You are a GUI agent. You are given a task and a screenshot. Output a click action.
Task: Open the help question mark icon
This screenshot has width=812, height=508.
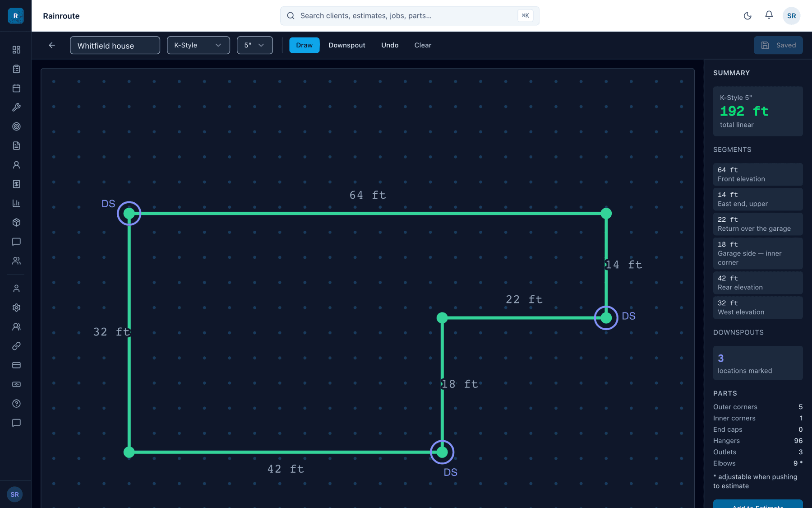(x=16, y=404)
